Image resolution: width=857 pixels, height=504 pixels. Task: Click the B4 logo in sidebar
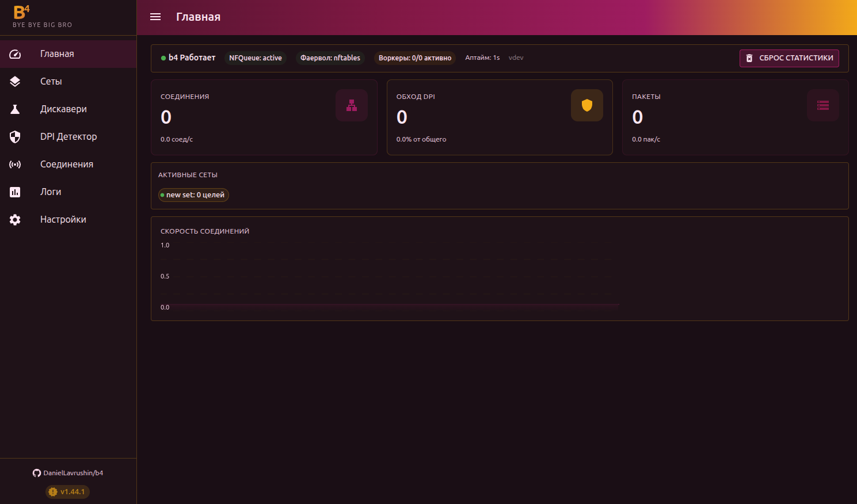[x=22, y=12]
